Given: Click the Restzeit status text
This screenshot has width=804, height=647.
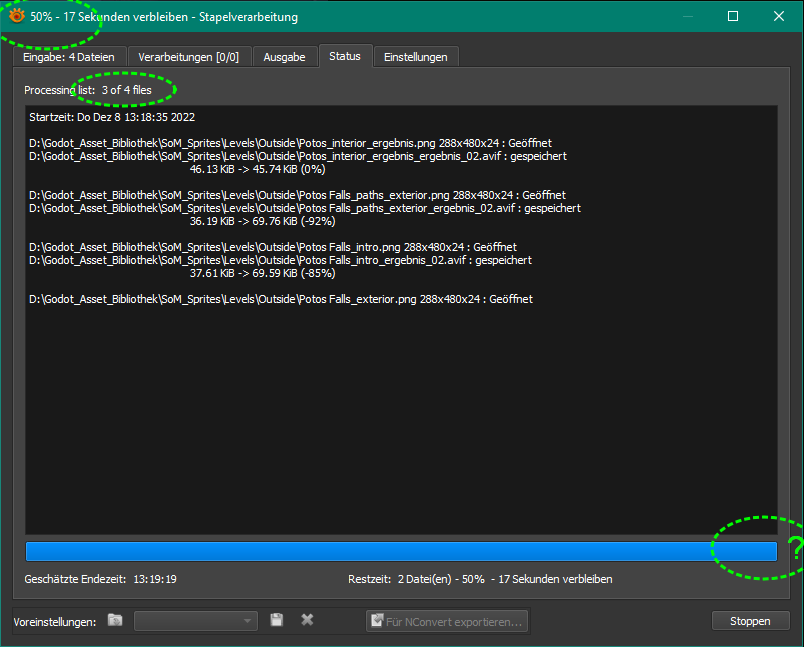Looking at the screenshot, I should tap(479, 579).
